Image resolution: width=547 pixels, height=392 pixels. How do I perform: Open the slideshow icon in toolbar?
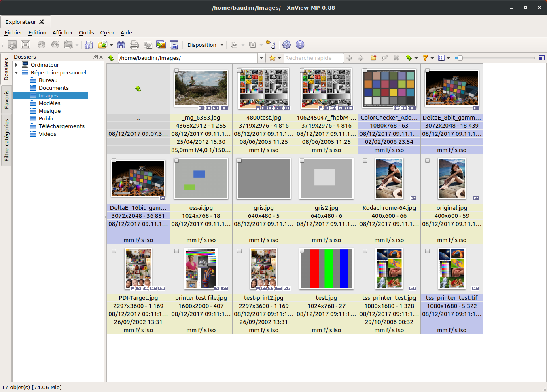pyautogui.click(x=161, y=45)
